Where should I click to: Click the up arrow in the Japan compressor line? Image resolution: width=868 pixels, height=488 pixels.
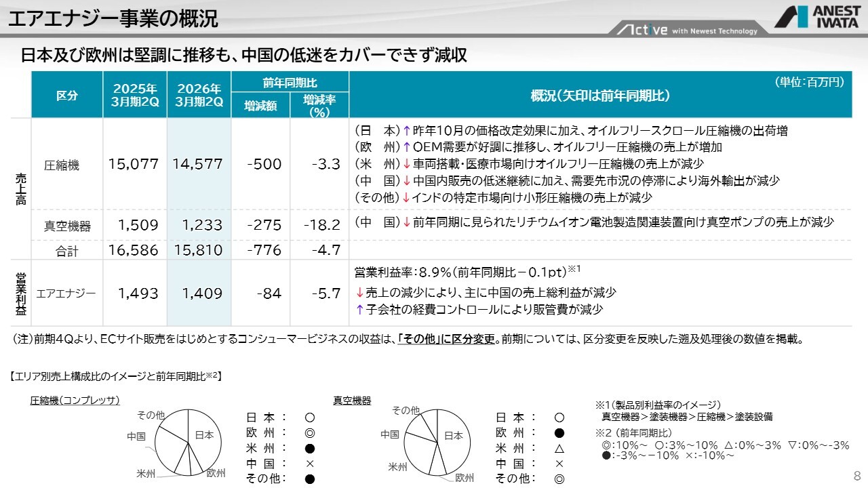tap(407, 131)
